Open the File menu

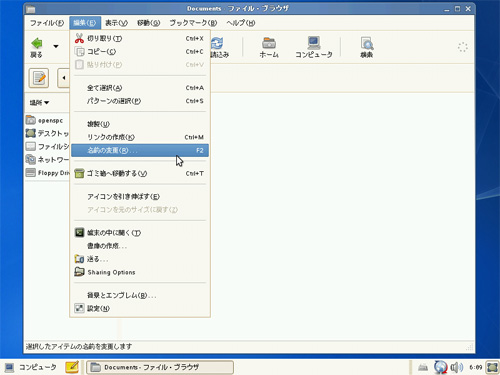[x=47, y=23]
